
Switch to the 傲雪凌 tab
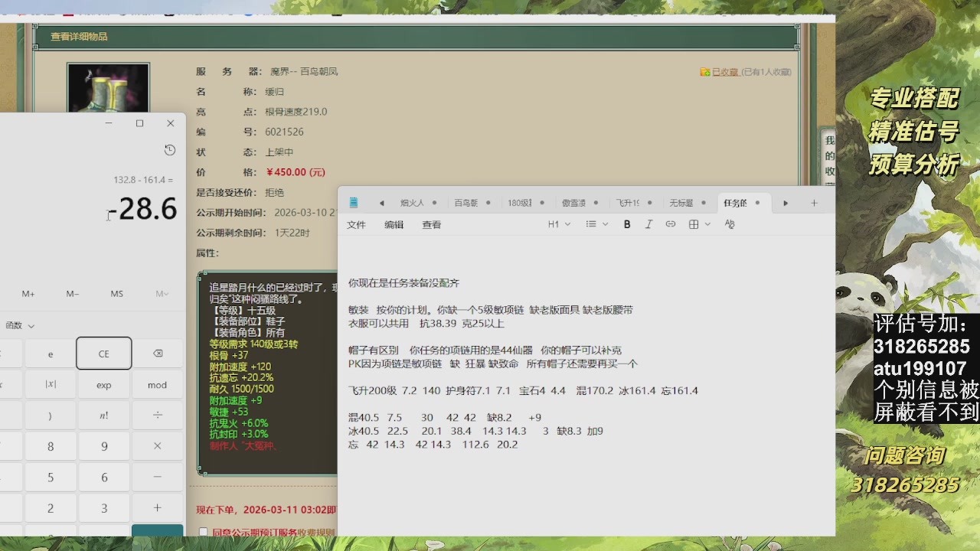(x=575, y=201)
